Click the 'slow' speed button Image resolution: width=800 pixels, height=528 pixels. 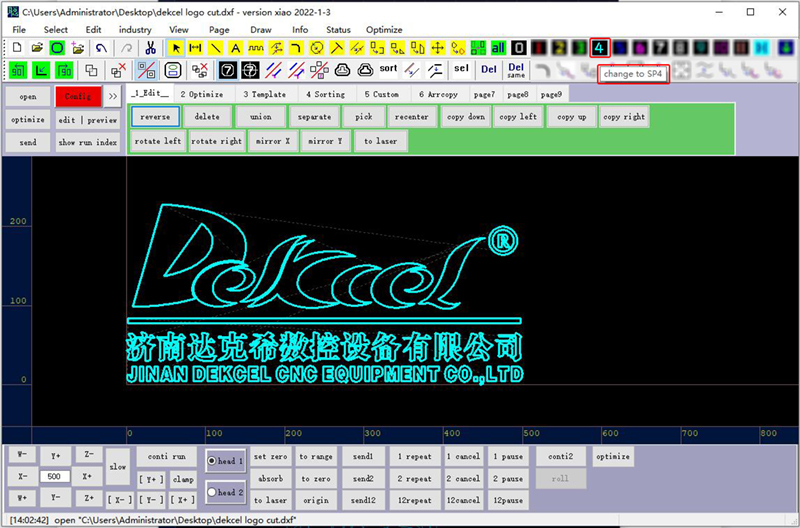point(117,466)
